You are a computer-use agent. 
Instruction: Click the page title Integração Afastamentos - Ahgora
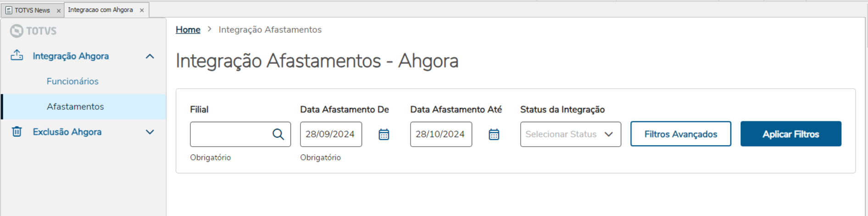(x=317, y=61)
